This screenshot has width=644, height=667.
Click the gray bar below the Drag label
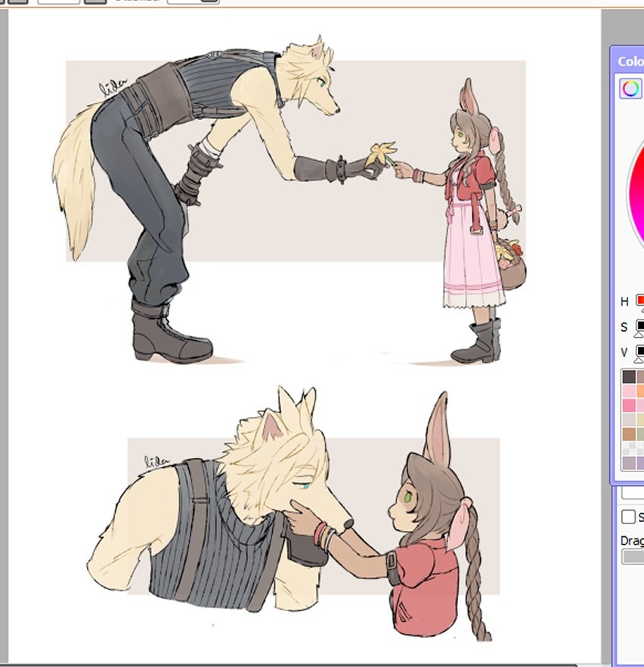click(x=633, y=557)
